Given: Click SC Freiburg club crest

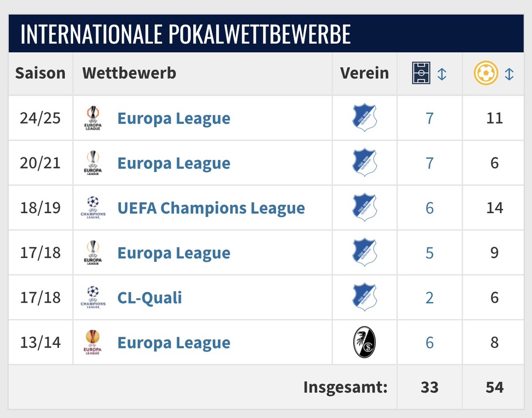Looking at the screenshot, I should click(x=364, y=342).
